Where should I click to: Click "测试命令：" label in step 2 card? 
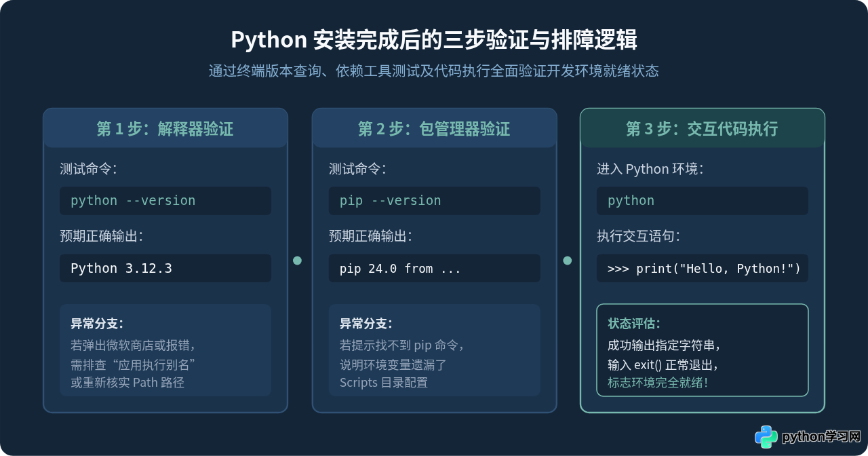[358, 169]
